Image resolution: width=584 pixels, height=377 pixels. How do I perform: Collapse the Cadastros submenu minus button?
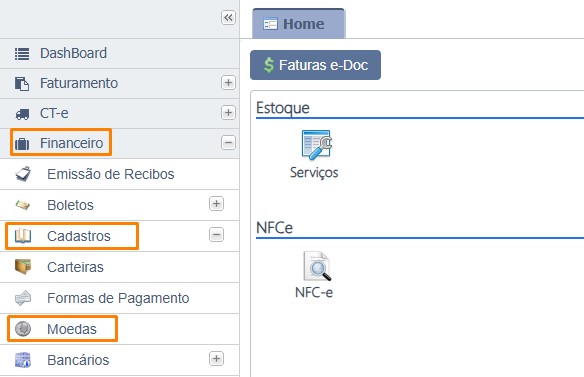(x=216, y=235)
